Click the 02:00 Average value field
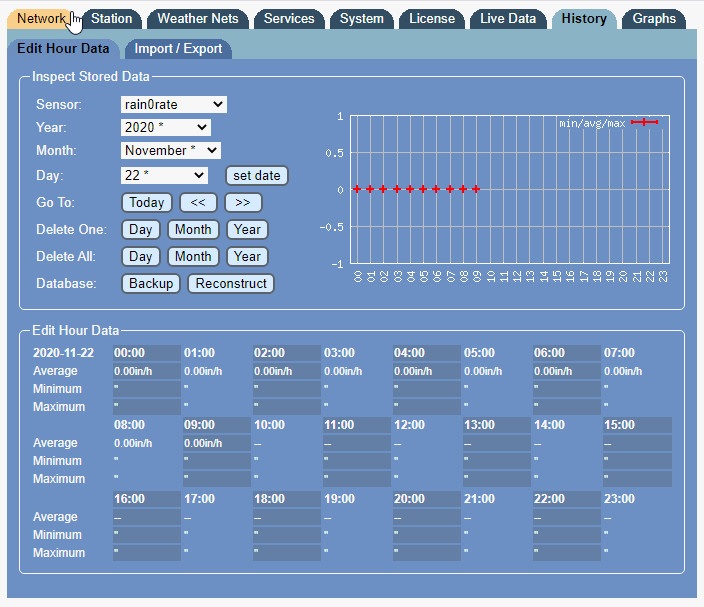The height and width of the screenshot is (607, 704). click(287, 371)
